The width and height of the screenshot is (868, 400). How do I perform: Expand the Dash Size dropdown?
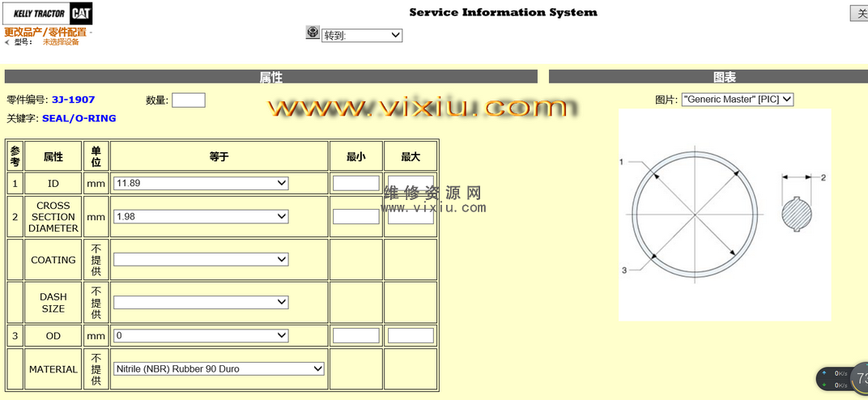(x=201, y=302)
